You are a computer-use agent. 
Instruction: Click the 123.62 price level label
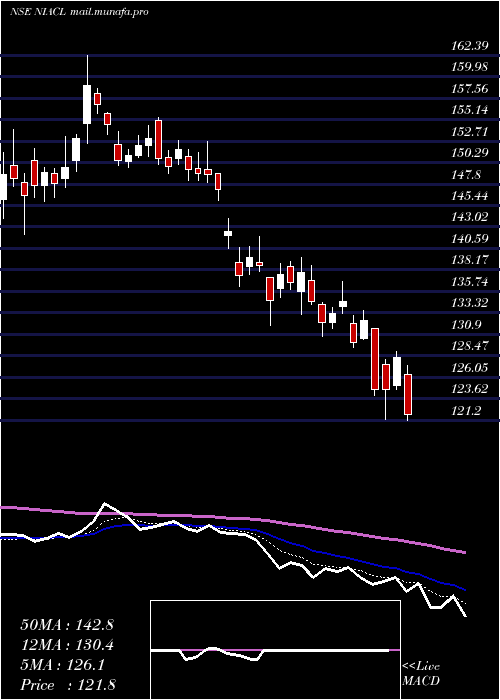470,389
